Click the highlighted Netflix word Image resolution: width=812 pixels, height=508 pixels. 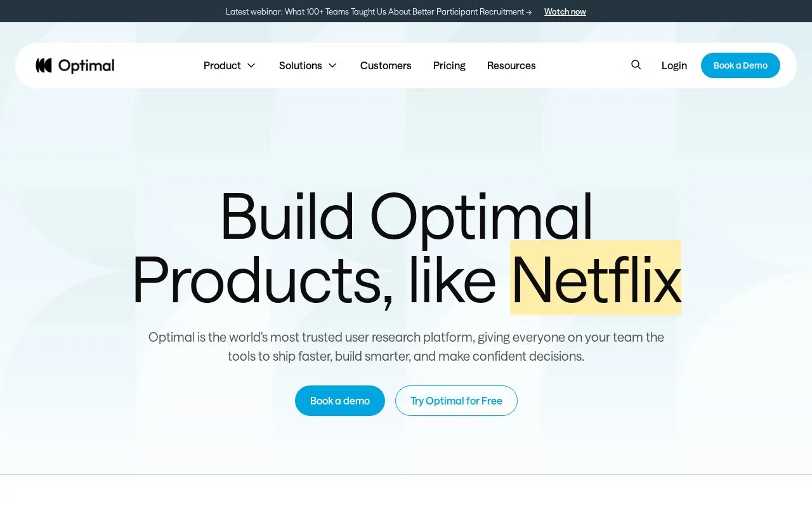pyautogui.click(x=596, y=278)
